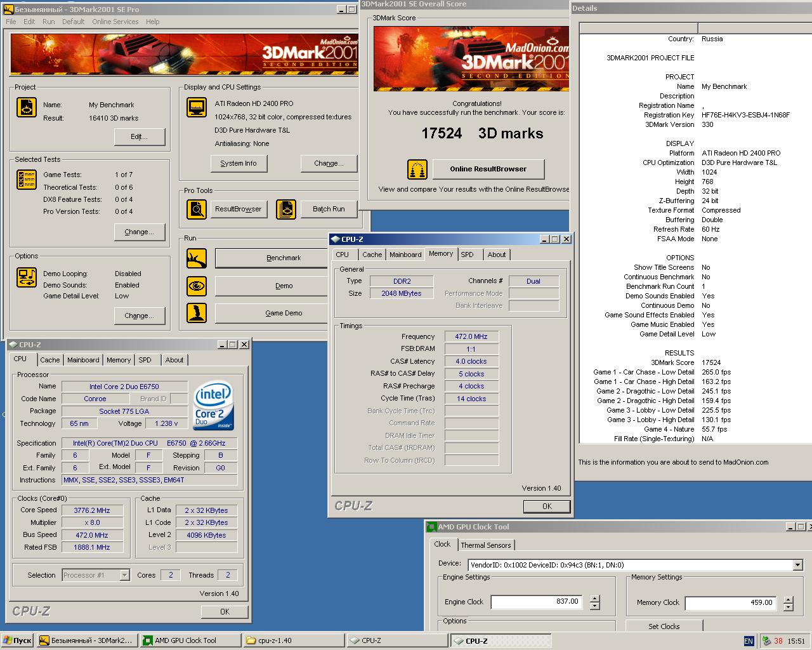The width and height of the screenshot is (812, 650).
Task: Open the Selection Processor #1 dropdown
Action: [x=124, y=575]
